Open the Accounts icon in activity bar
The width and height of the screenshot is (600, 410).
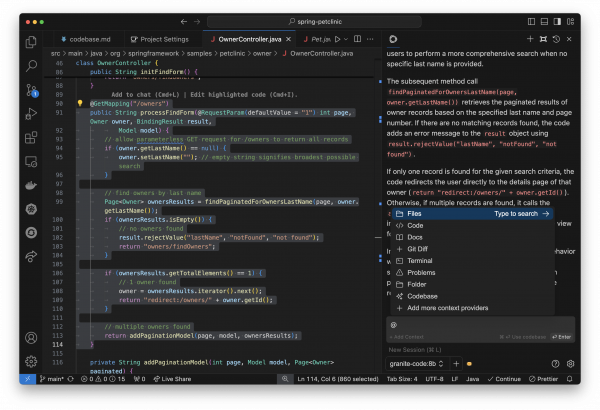[x=31, y=337]
